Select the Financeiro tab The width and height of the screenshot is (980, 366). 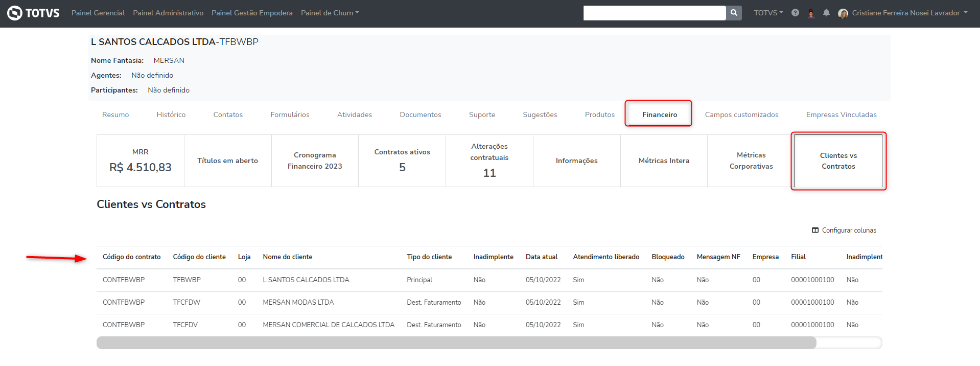coord(660,115)
